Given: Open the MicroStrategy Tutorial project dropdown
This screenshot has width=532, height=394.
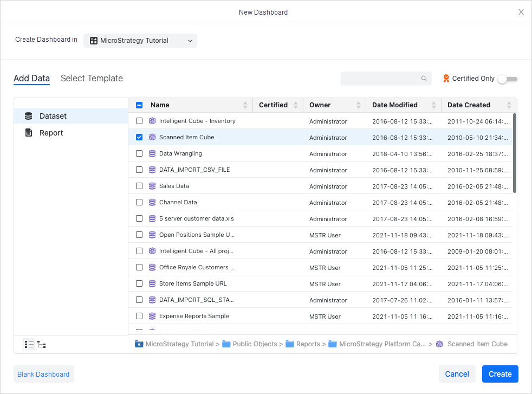Looking at the screenshot, I should click(x=140, y=41).
